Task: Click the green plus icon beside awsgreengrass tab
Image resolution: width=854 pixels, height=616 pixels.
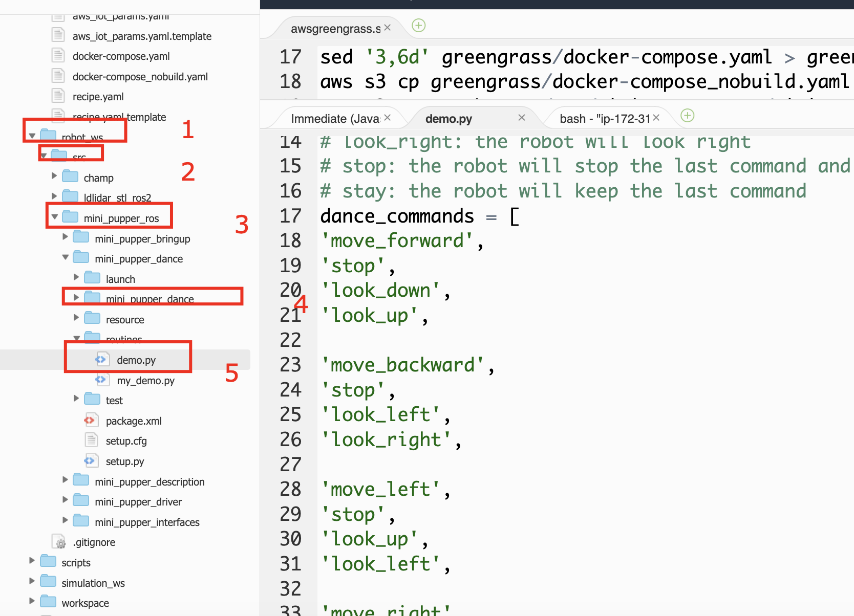Action: (x=418, y=26)
